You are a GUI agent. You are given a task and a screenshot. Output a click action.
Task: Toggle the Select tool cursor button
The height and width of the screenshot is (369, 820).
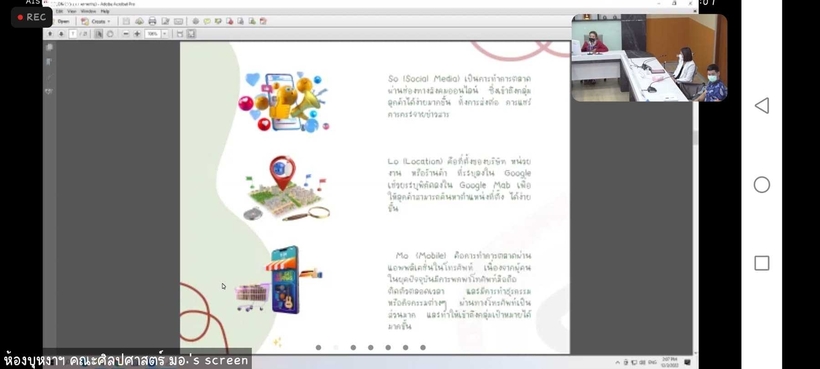coord(99,34)
